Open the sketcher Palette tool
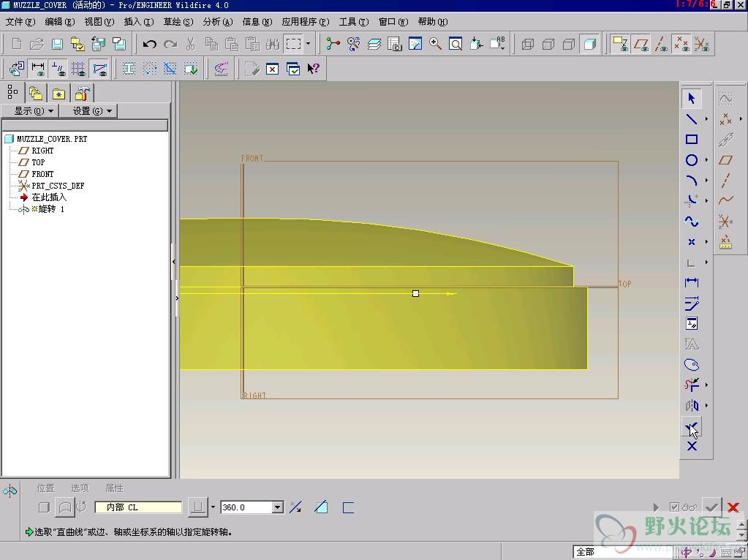Viewport: 748px width, 560px height. coord(691,364)
